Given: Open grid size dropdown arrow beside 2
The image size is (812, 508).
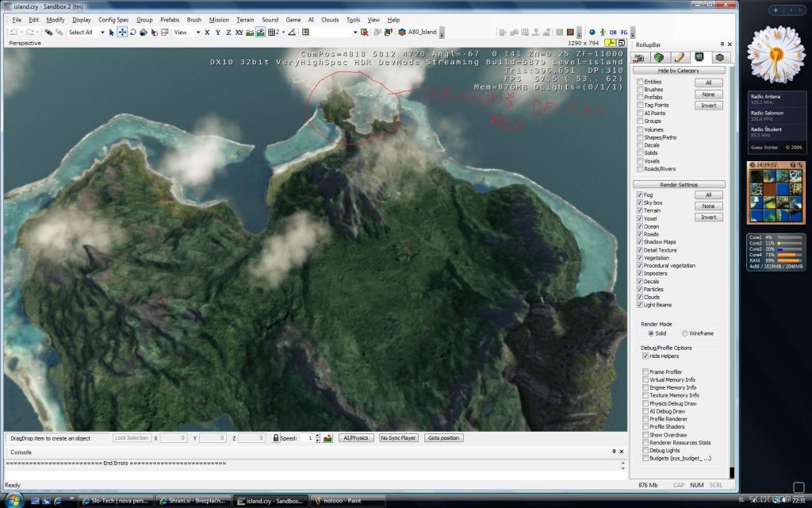Looking at the screenshot, I should [x=283, y=32].
